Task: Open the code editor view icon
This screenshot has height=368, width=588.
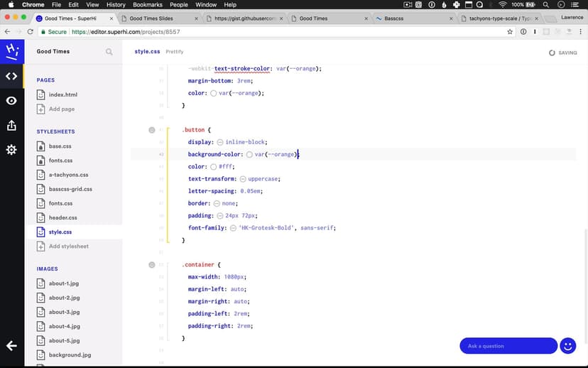Action: 11,76
